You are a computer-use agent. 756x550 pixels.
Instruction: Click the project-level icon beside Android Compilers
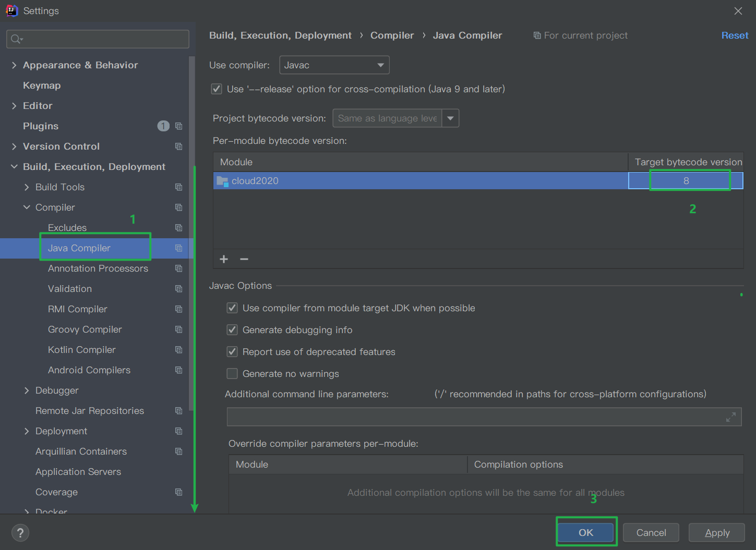tap(179, 370)
